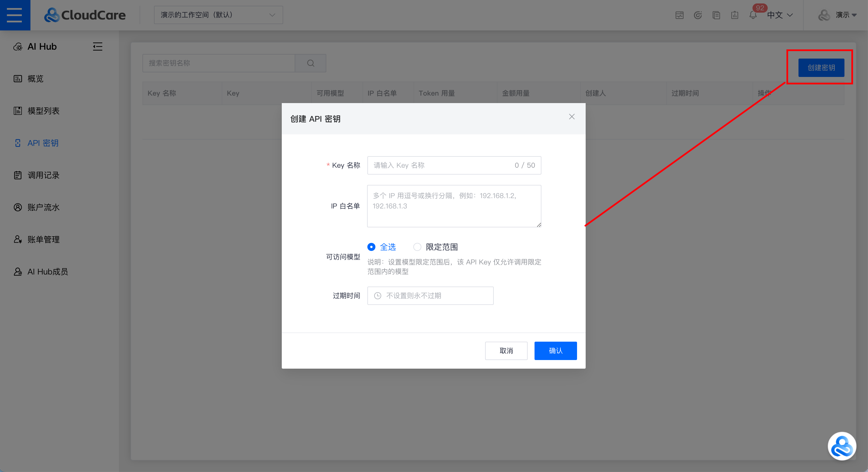Click the search magnifier icon
Viewport: 868px width, 472px height.
(311, 63)
